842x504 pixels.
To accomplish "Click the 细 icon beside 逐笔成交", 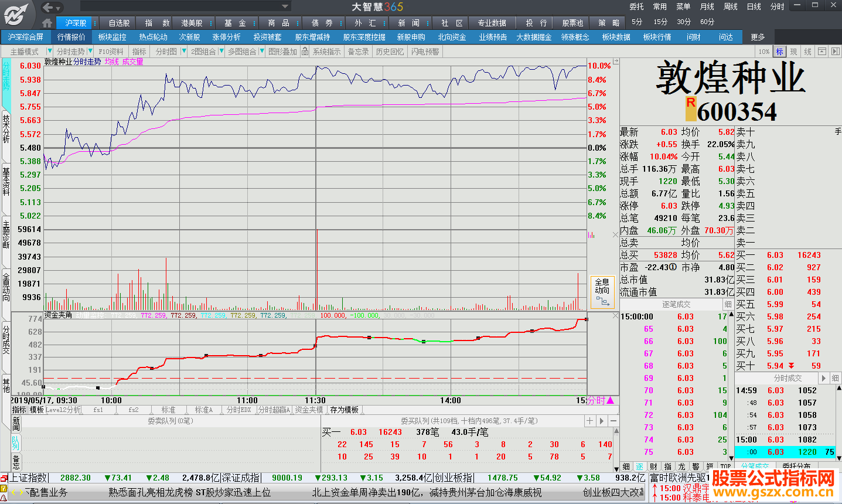I will point(728,304).
